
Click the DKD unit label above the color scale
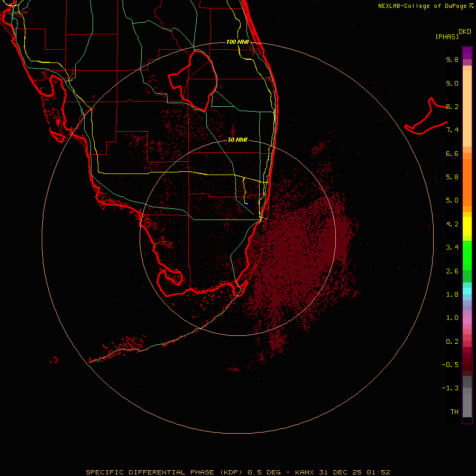[465, 32]
